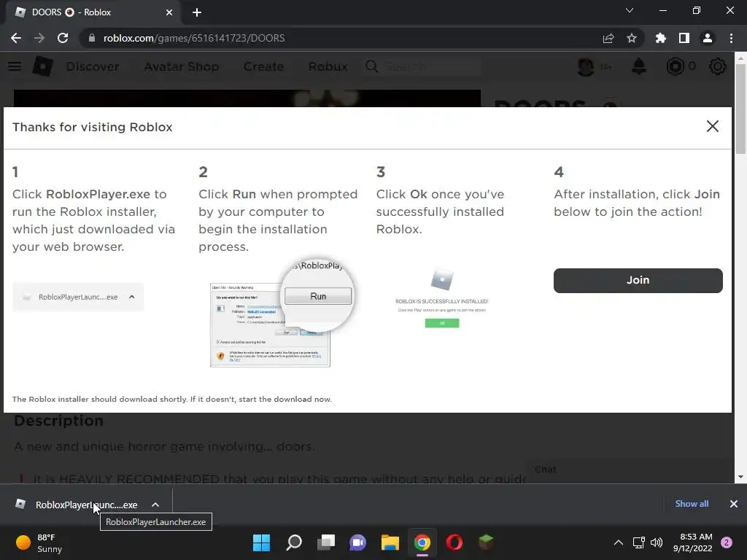Open the Avatar Shop menu item
This screenshot has height=560, width=747.
point(182,66)
